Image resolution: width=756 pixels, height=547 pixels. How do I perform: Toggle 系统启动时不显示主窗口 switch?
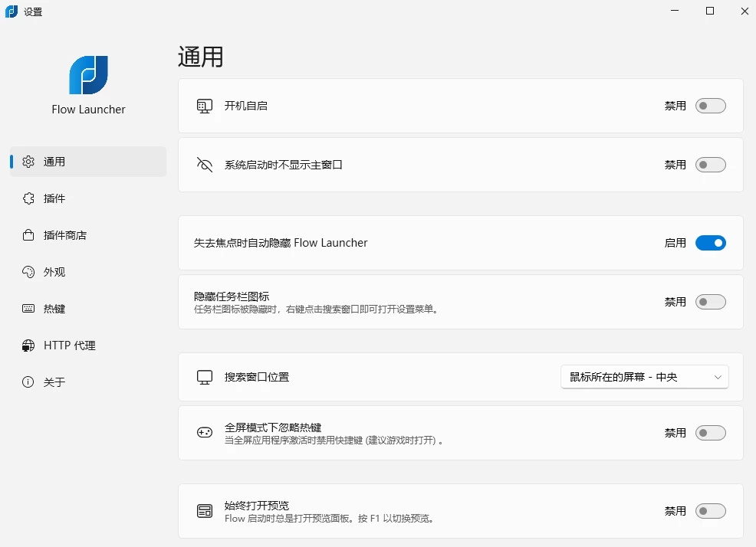tap(710, 164)
